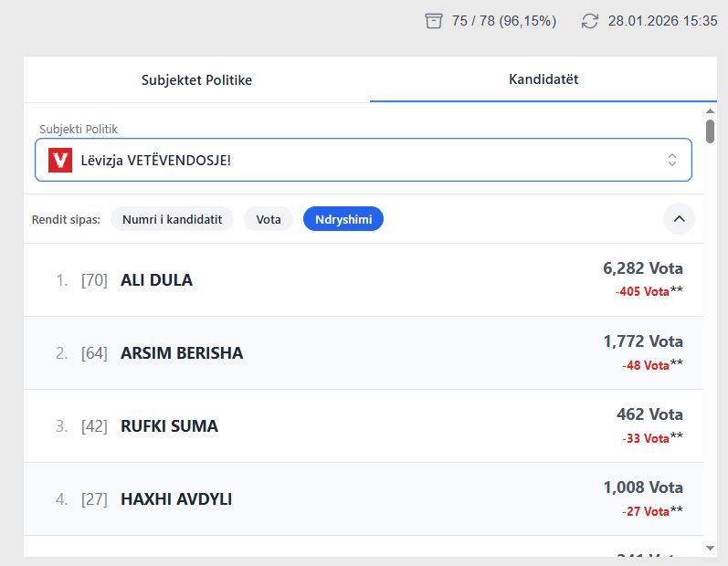Click the red Vetëvendosje party logo
This screenshot has height=566, width=728.
[x=60, y=161]
